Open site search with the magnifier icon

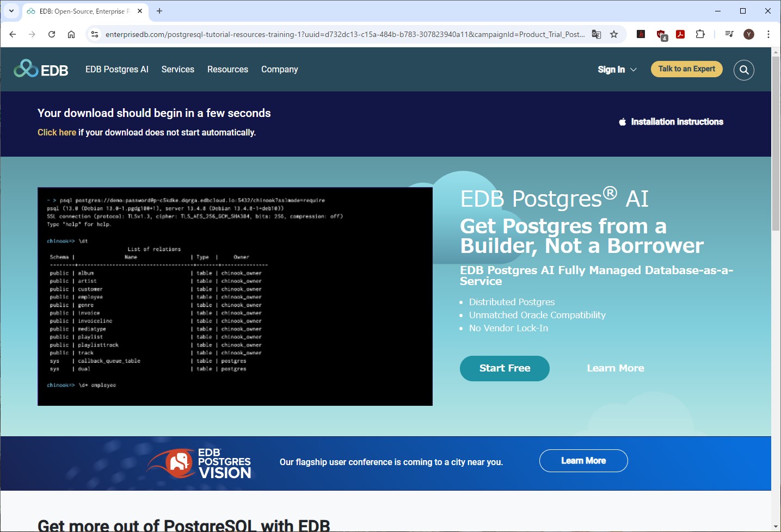click(743, 70)
